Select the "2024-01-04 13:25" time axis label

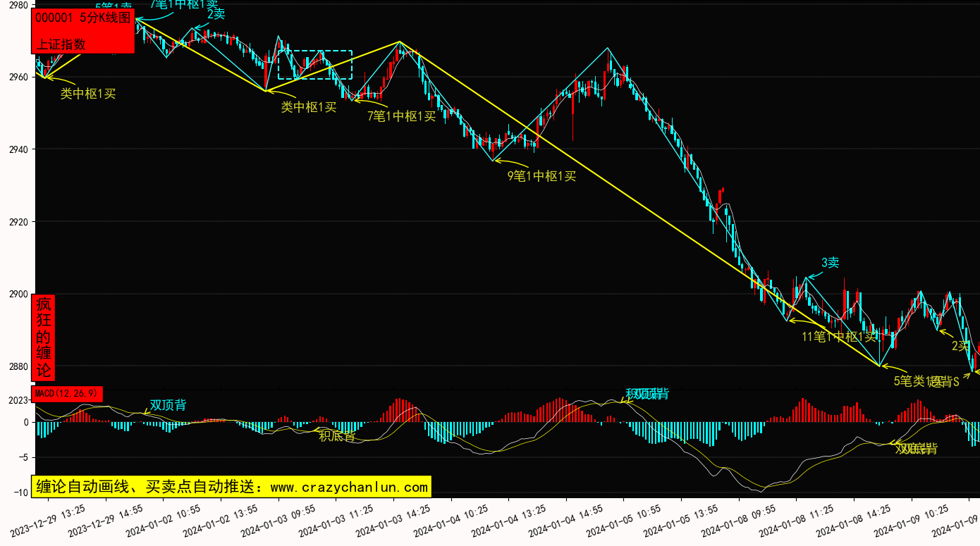[x=509, y=521]
